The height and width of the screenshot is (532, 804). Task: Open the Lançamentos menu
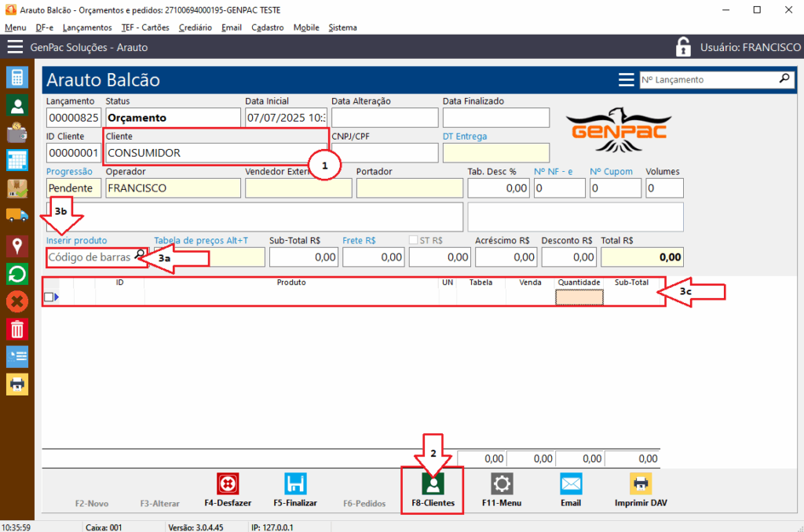[87, 27]
